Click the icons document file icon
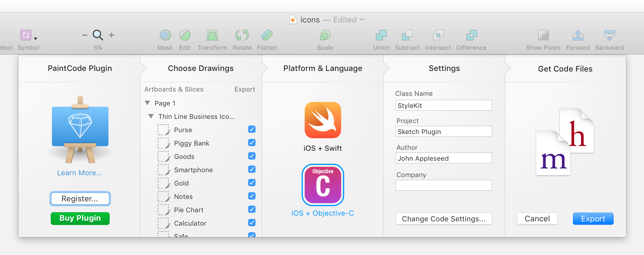Viewport: 644px width, 255px height. point(293,20)
